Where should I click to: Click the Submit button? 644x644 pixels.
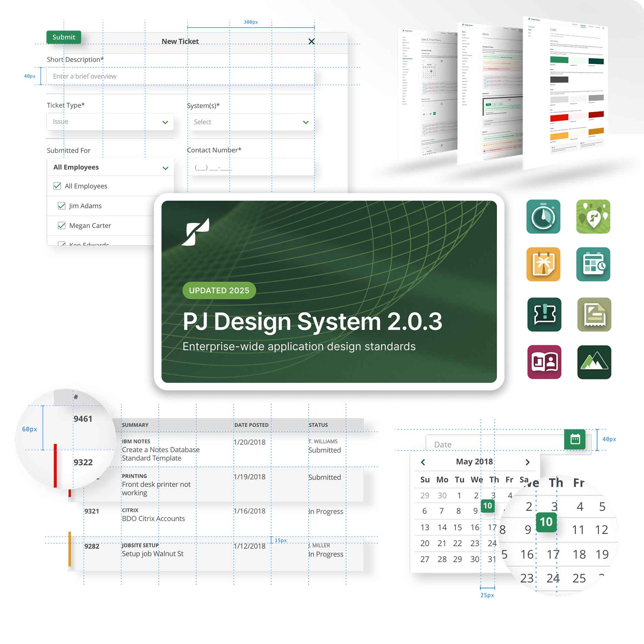64,37
